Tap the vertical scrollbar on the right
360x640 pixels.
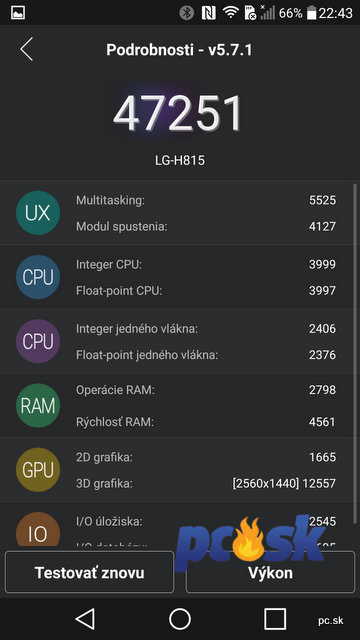click(354, 351)
